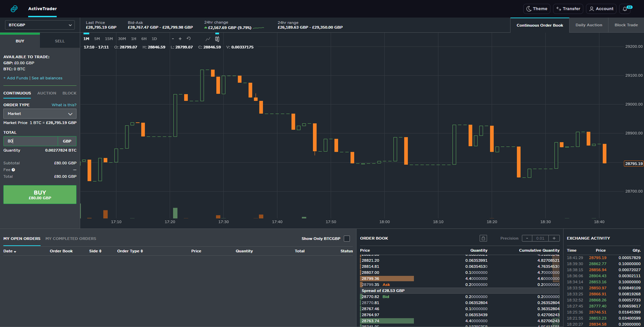This screenshot has height=327, width=644.
Task: Select the 15M chart interval
Action: (x=109, y=39)
